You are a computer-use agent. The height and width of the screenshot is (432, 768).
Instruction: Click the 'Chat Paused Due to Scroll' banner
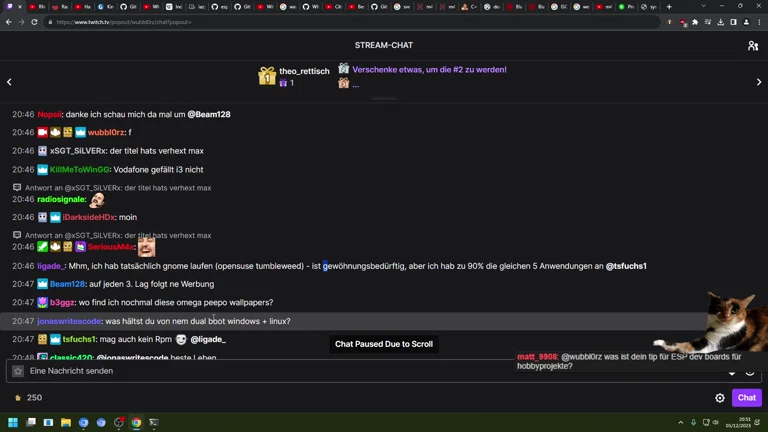click(384, 344)
